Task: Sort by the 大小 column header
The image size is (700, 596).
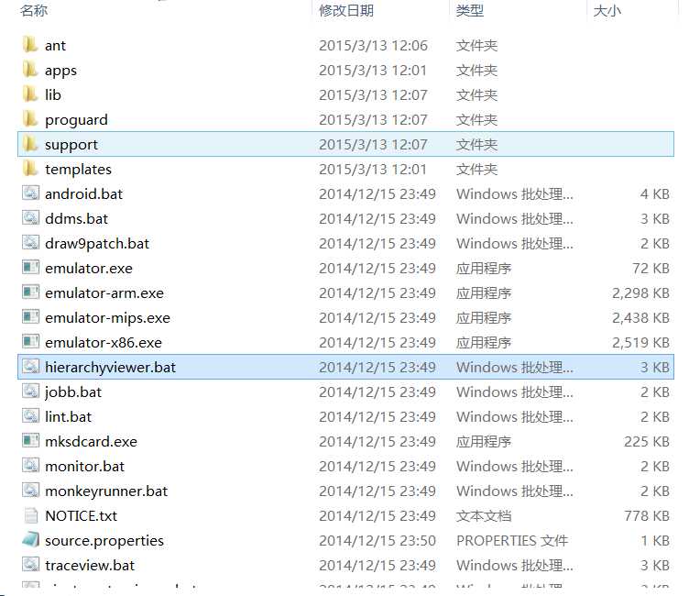Action: [x=607, y=10]
